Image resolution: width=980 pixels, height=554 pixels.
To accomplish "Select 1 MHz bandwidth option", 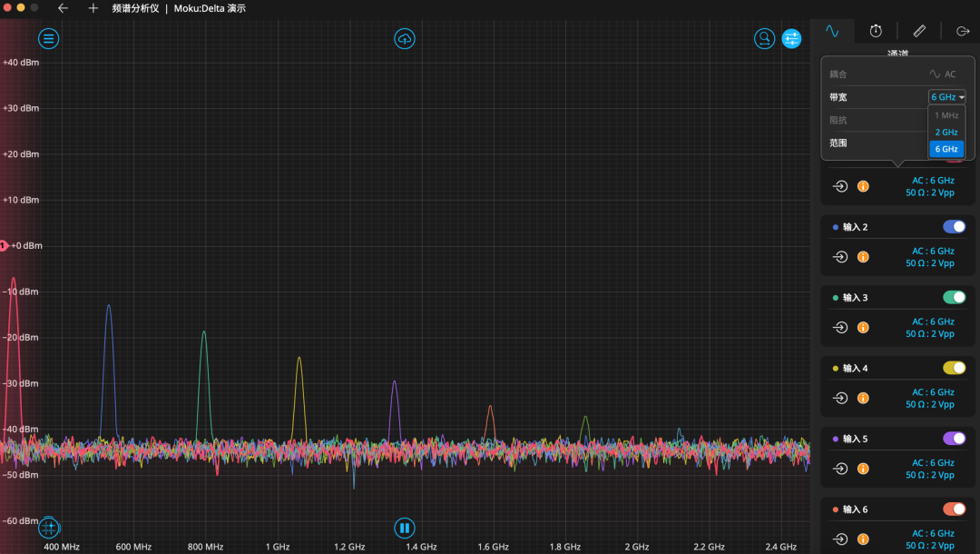I will (x=946, y=115).
